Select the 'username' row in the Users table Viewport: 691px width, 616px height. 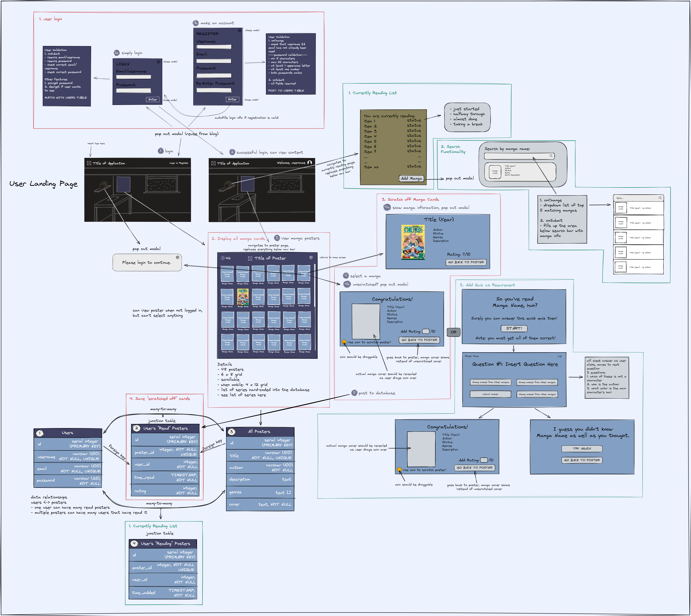(68, 457)
